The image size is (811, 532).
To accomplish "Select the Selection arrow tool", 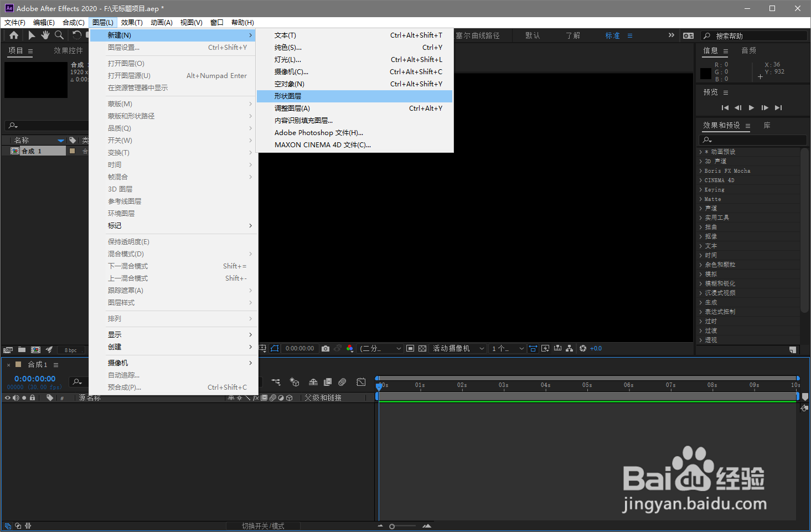I will [32, 35].
